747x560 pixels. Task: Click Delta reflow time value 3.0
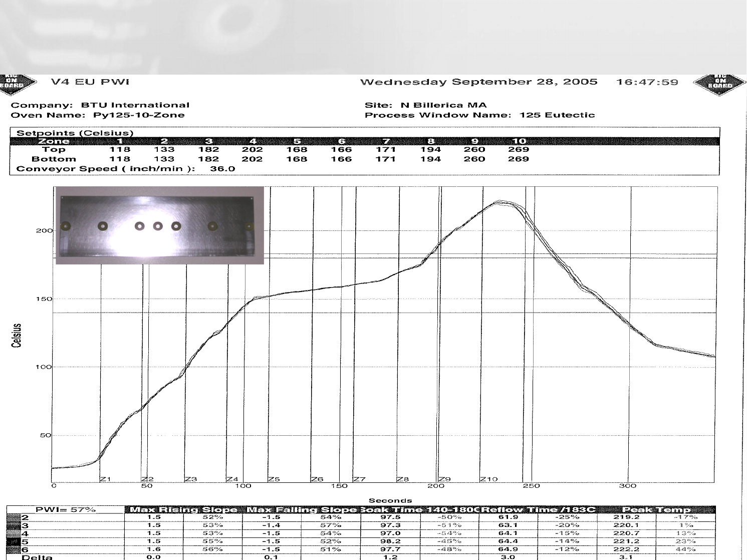(508, 557)
